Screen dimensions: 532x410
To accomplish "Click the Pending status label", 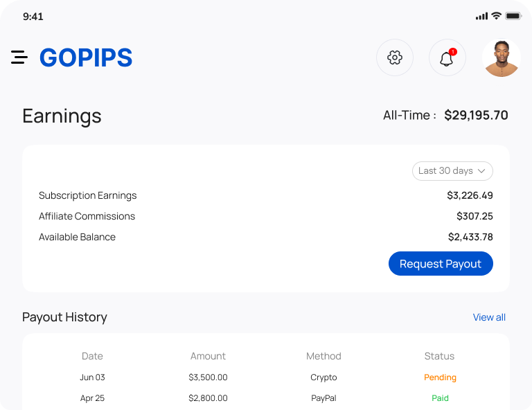I will [x=440, y=377].
